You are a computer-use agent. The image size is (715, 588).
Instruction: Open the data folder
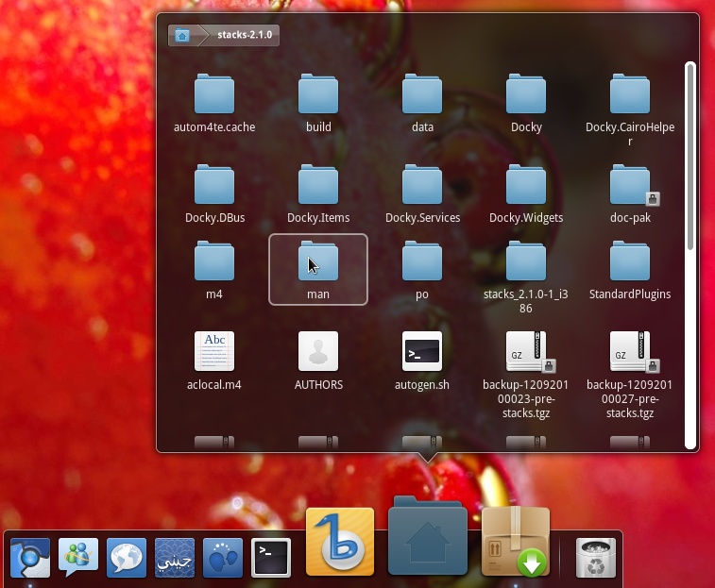tap(422, 104)
